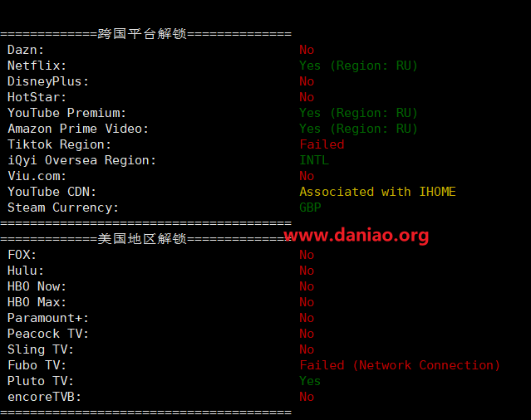531x420 pixels.
Task: Select Associated with IHOME text
Action: (377, 192)
